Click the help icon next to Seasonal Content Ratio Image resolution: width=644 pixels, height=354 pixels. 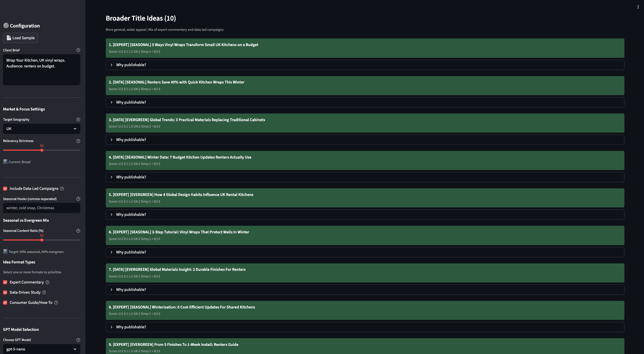pos(78,231)
